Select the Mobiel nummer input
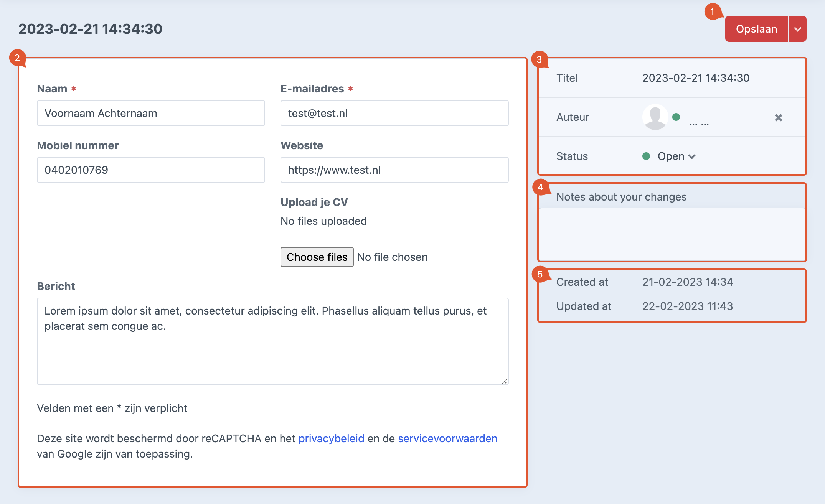Image resolution: width=825 pixels, height=504 pixels. 151,170
